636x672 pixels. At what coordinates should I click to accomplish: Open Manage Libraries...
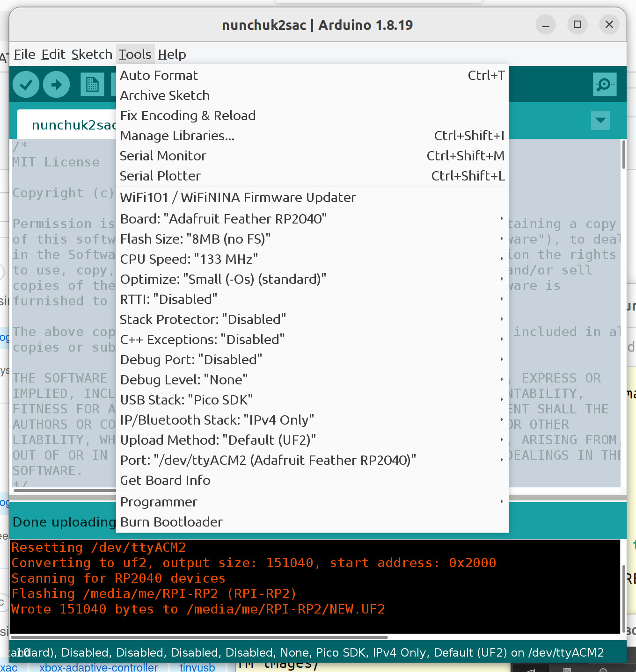point(312,136)
